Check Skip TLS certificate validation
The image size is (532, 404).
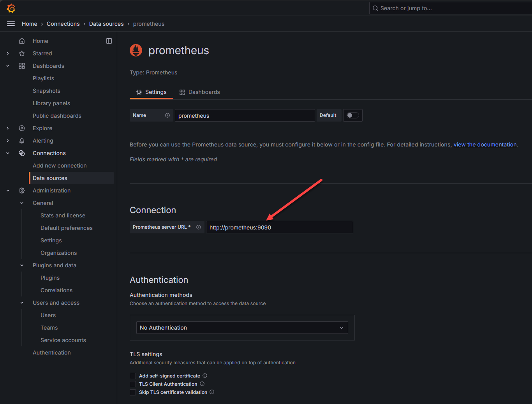coord(133,392)
